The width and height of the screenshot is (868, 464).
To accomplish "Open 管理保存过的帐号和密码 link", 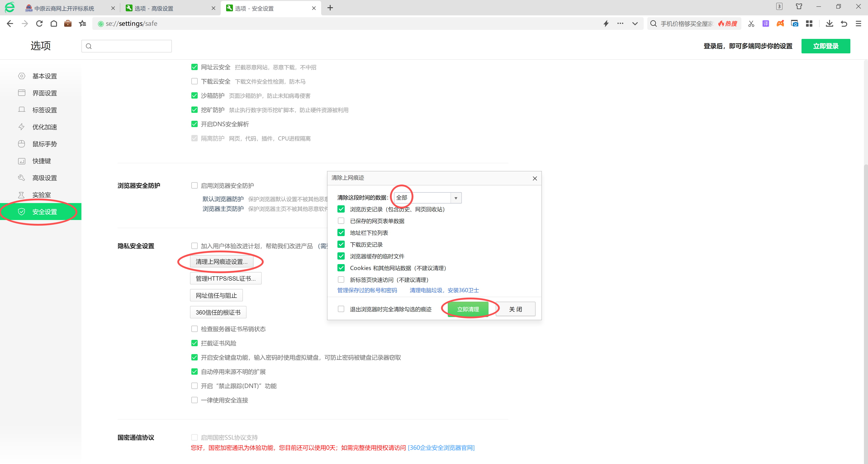I will coord(367,290).
